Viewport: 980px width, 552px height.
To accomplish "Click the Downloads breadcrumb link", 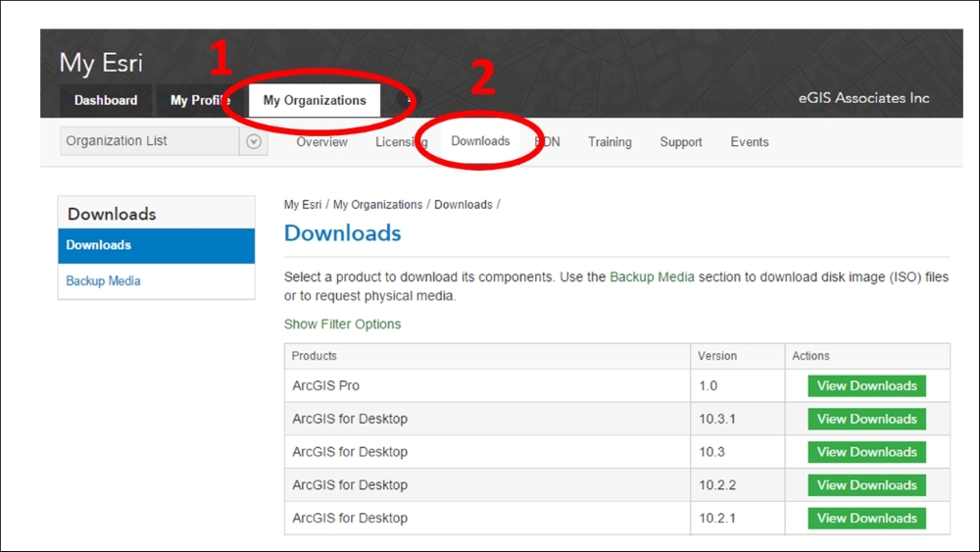I will 464,204.
